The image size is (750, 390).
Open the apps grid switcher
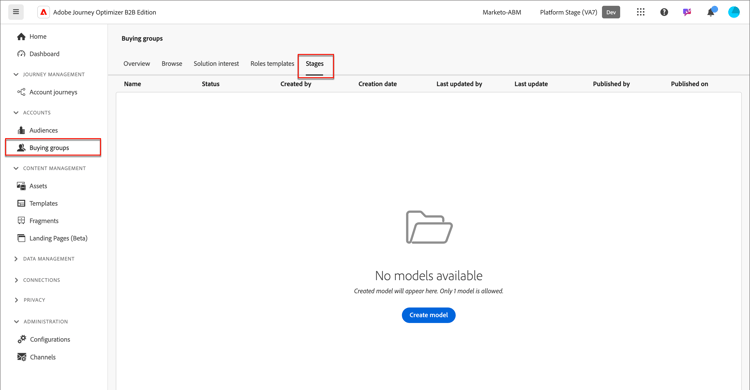point(640,12)
